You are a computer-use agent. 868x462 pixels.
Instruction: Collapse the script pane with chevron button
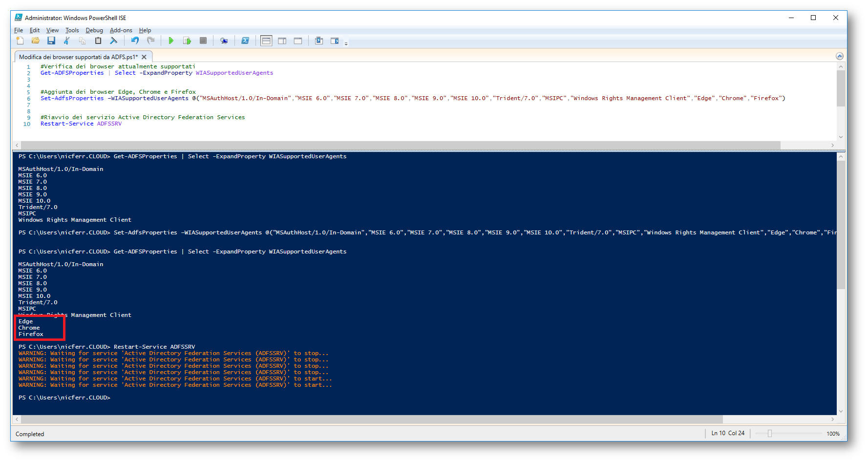coord(839,56)
